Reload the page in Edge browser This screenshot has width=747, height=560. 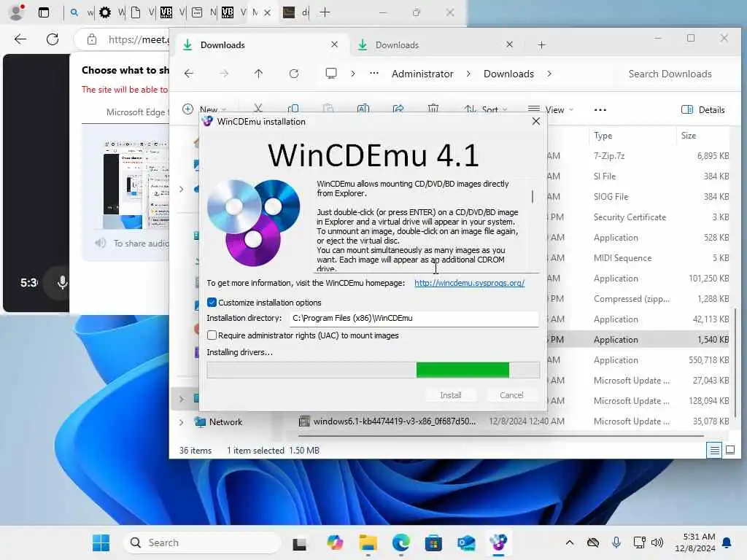click(x=53, y=39)
